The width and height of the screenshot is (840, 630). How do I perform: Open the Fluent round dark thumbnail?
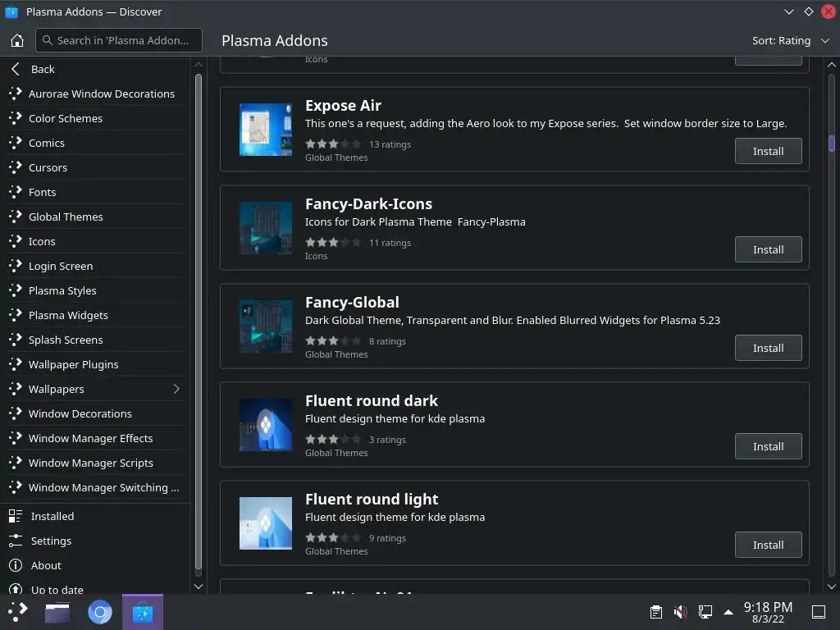coord(266,426)
